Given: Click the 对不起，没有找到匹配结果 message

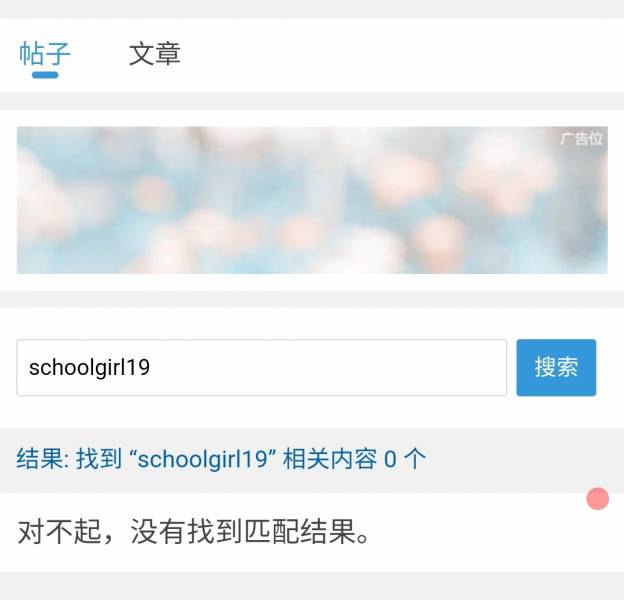Looking at the screenshot, I should 193,532.
